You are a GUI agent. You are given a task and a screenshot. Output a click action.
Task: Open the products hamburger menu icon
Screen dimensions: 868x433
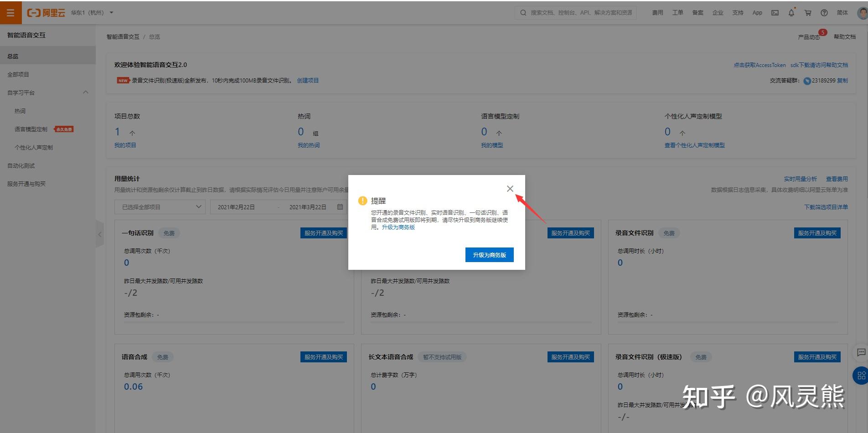10,12
